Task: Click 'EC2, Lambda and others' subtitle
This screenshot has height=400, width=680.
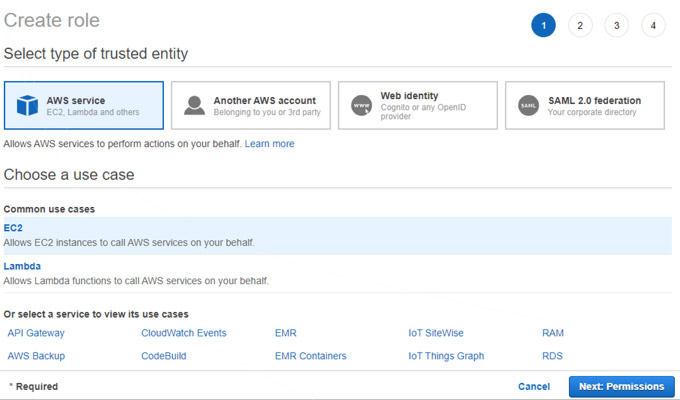Action: 93,112
